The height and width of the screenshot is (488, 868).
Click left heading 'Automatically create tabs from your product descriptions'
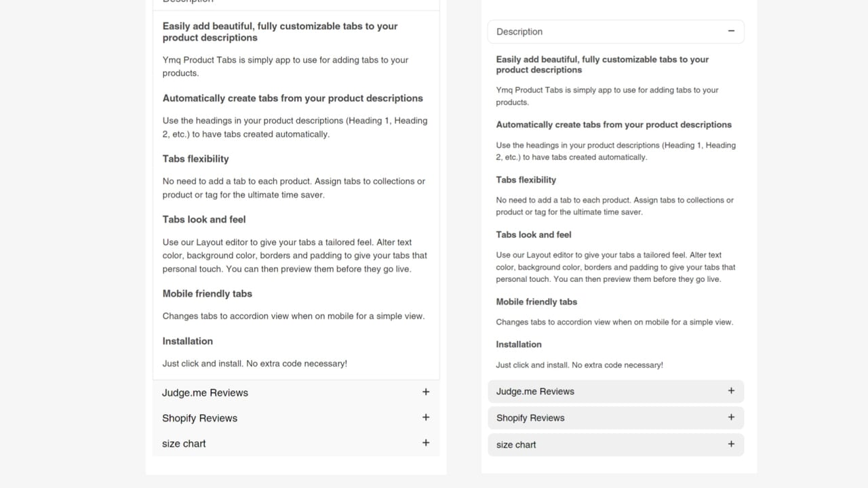point(292,98)
